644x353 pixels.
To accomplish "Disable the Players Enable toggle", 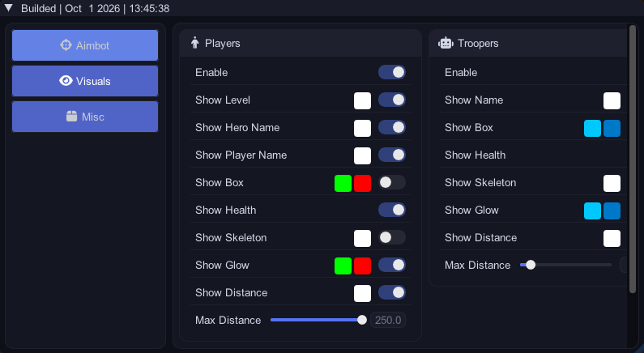I will [392, 72].
